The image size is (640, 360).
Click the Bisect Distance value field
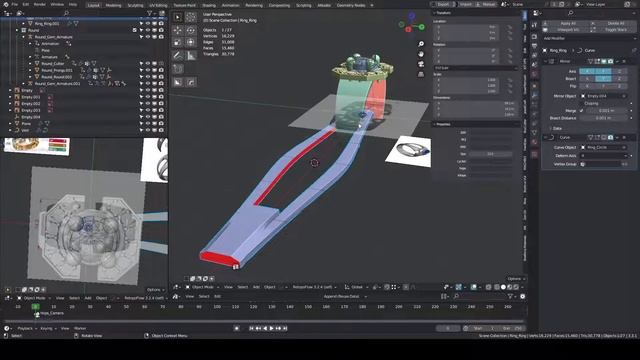coord(604,118)
